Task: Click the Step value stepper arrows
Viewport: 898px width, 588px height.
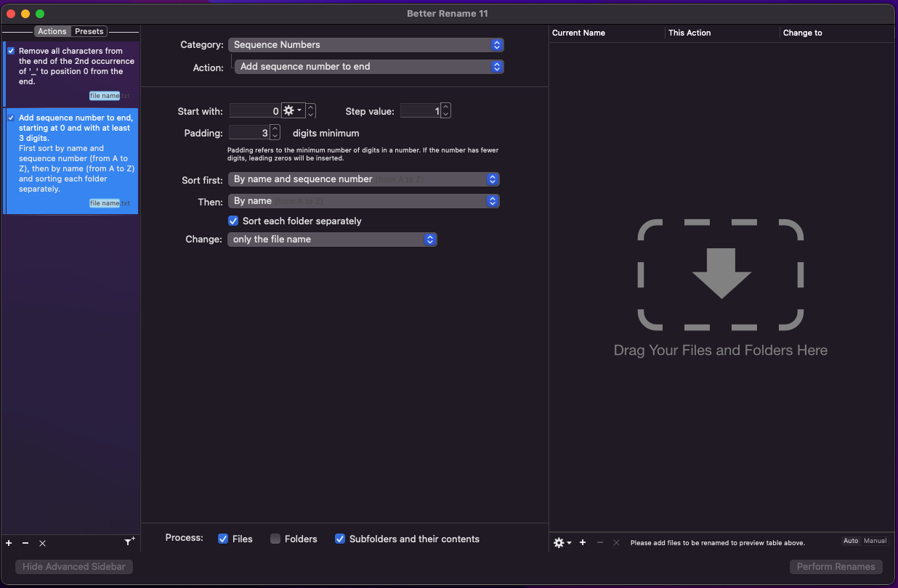Action: 445,111
